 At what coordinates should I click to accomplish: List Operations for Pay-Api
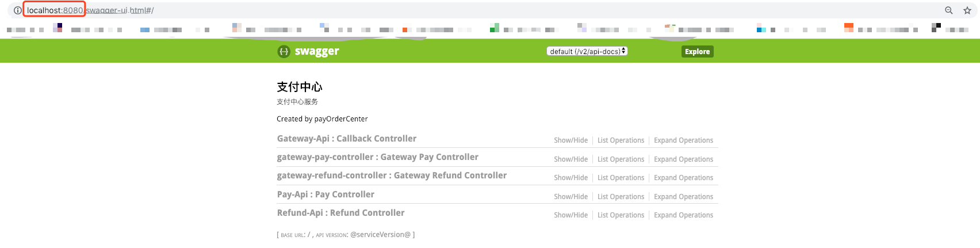621,197
